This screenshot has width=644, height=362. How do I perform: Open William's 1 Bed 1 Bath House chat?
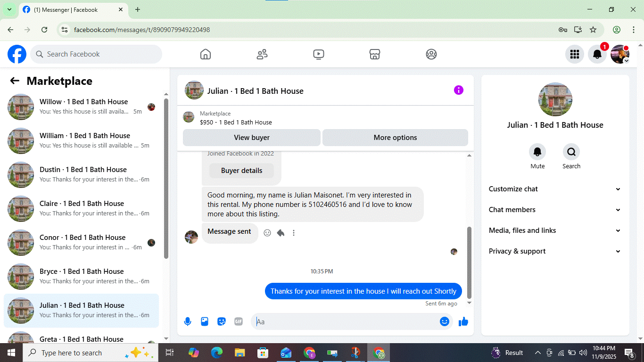[82, 140]
